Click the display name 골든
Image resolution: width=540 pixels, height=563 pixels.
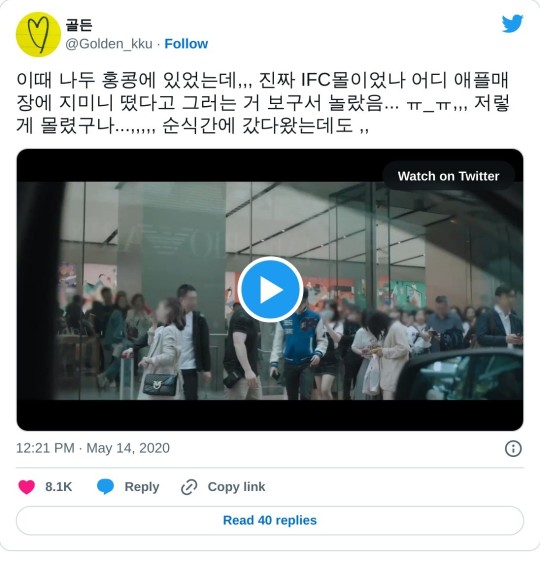click(79, 25)
